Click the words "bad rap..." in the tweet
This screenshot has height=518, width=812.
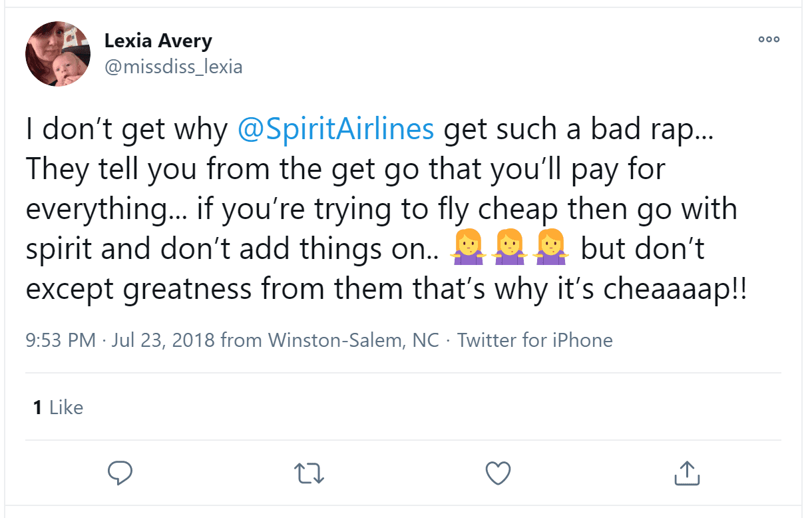coord(672,130)
